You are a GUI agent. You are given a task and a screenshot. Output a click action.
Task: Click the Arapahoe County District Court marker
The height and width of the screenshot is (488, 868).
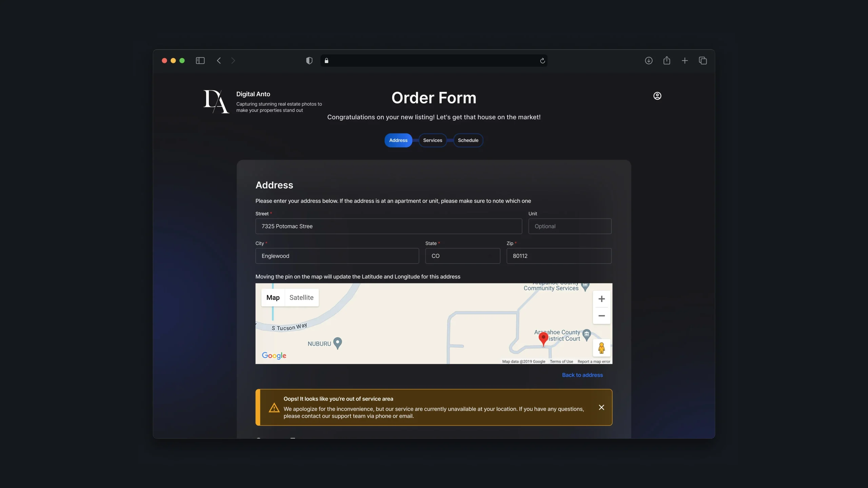(587, 335)
